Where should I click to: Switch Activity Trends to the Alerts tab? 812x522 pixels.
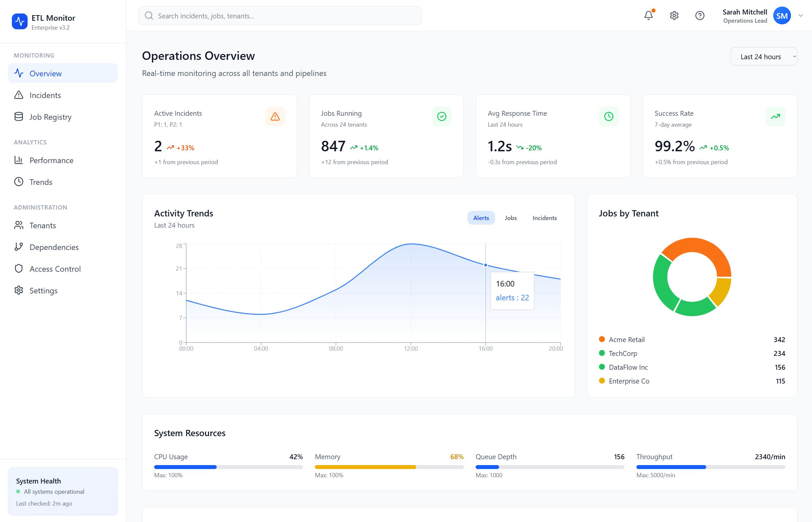point(481,218)
